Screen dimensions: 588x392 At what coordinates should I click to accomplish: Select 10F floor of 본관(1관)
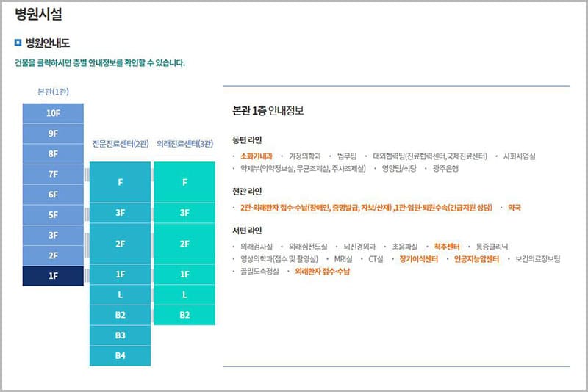(53, 113)
